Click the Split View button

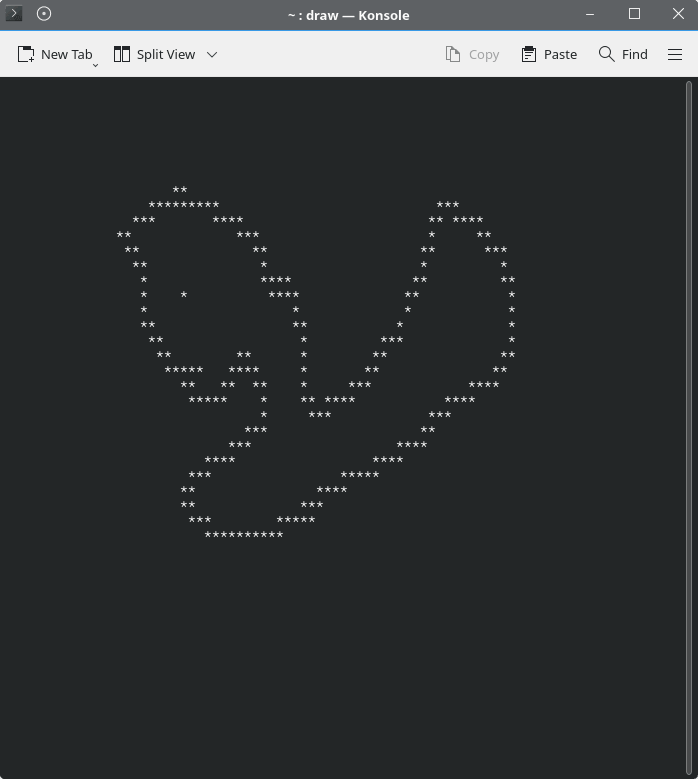point(154,54)
